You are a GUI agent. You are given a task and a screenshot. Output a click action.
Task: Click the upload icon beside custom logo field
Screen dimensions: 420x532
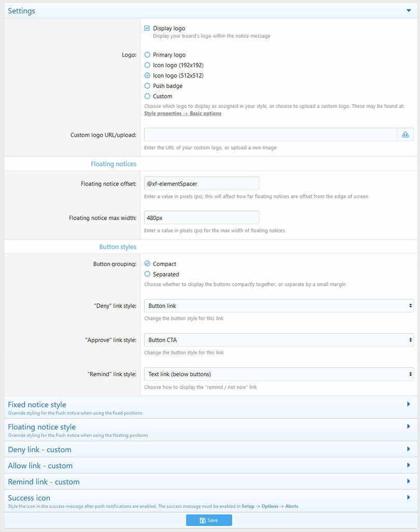point(405,135)
